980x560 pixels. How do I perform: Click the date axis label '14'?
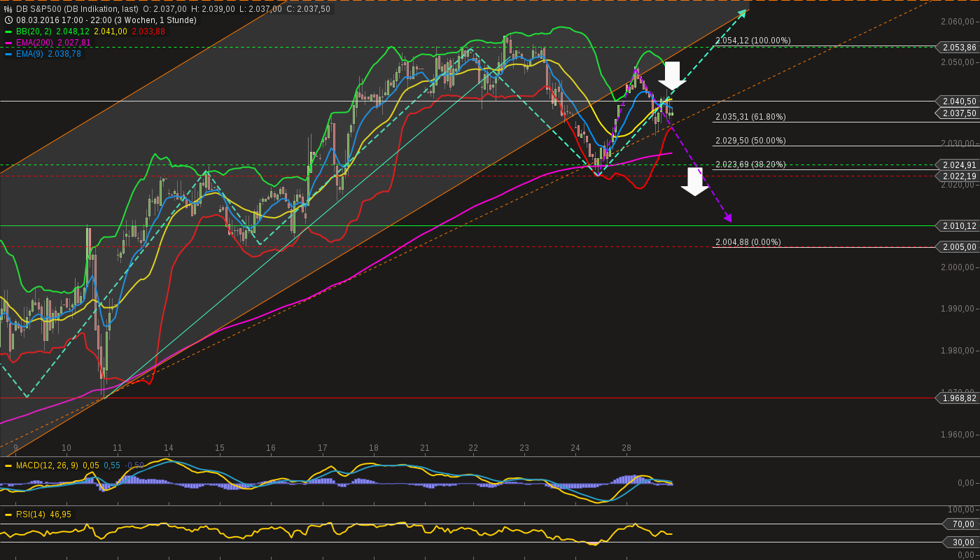[x=169, y=448]
